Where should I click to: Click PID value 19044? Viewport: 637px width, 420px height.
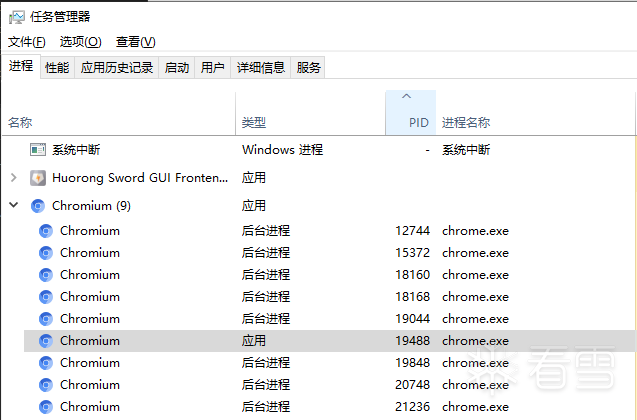point(412,319)
